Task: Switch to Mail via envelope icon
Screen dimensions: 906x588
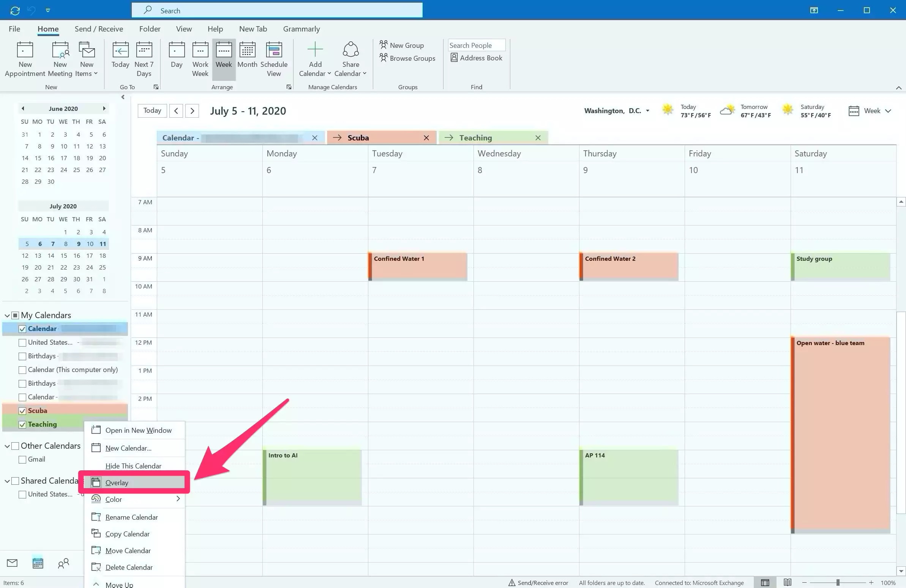Action: click(x=12, y=563)
